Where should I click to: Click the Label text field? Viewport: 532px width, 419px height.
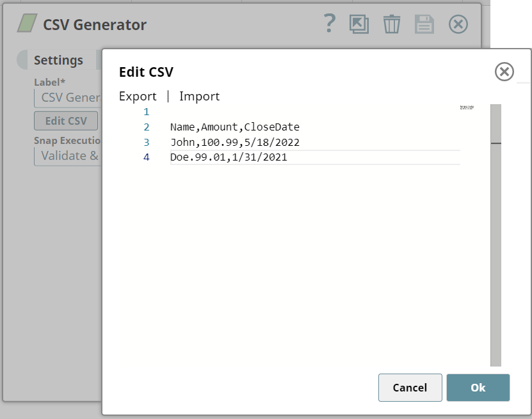pos(69,98)
